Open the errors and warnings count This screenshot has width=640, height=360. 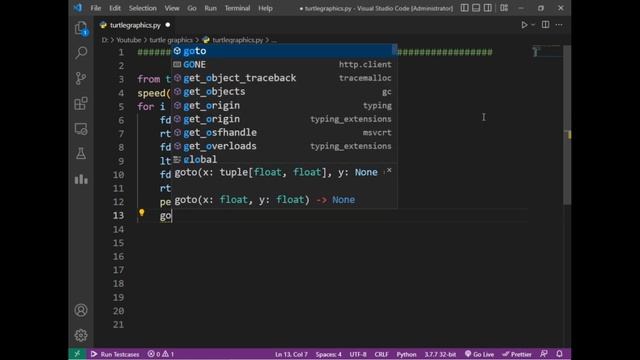coord(161,354)
